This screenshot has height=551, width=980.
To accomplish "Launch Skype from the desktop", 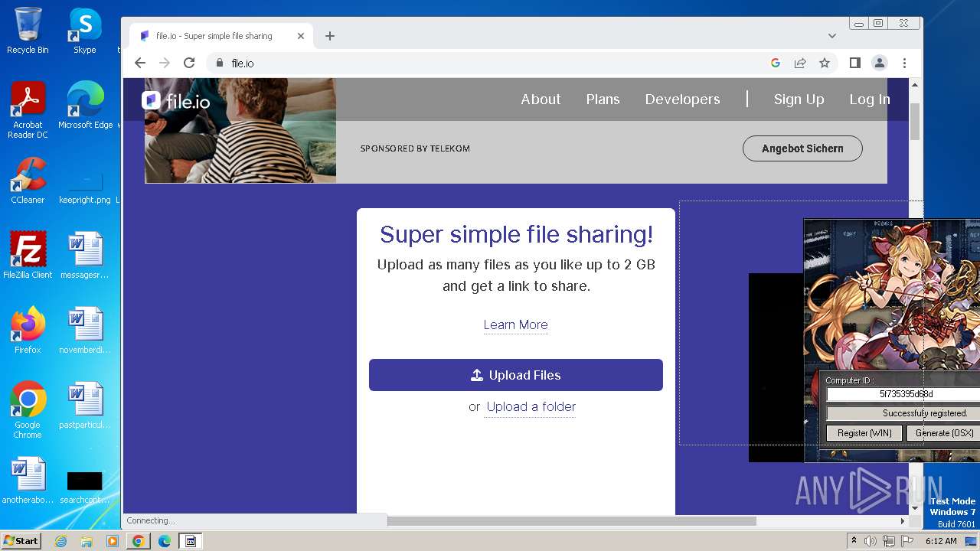I will [x=85, y=31].
